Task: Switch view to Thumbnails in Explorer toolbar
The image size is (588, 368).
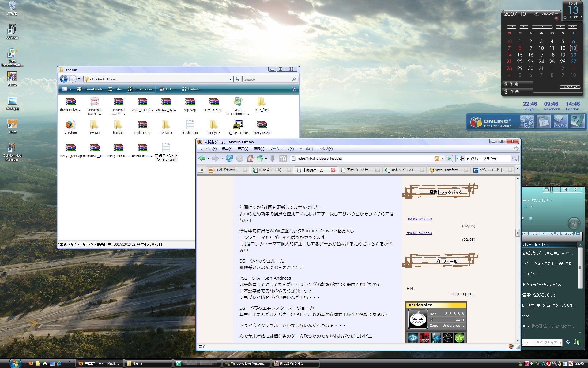Action: pos(89,89)
